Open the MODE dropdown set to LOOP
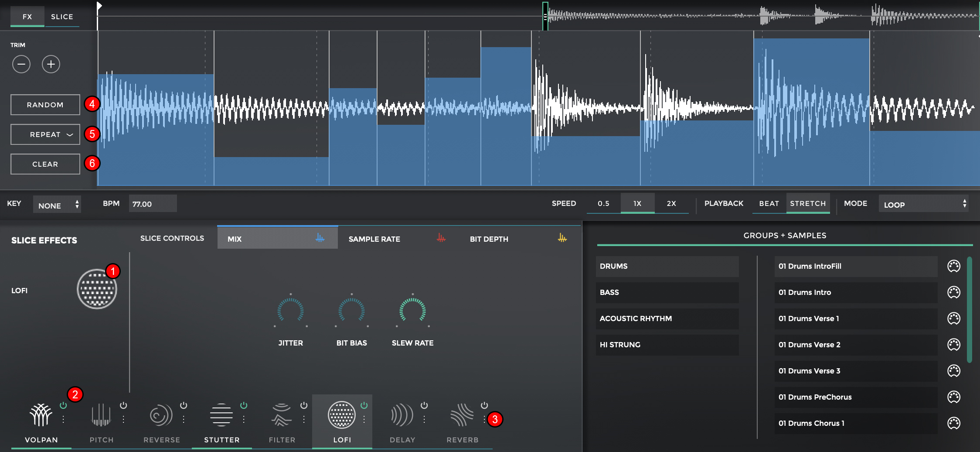Viewport: 980px width, 452px height. [x=923, y=204]
